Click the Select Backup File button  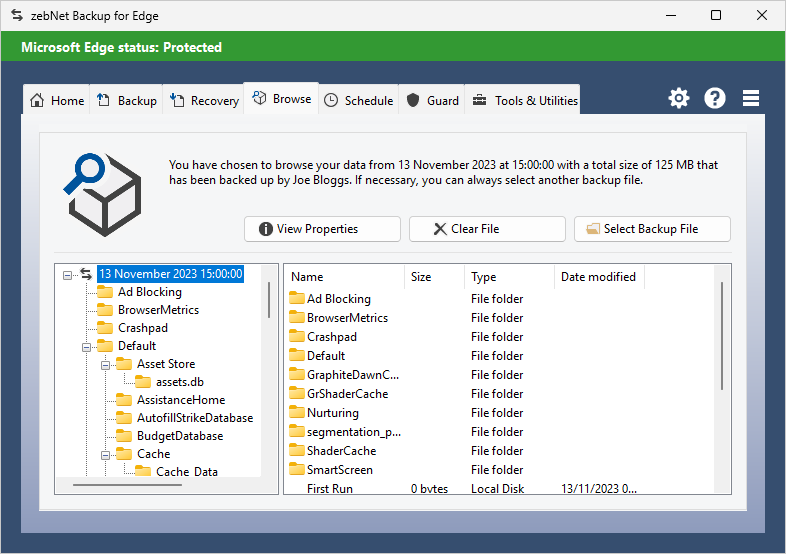(x=652, y=229)
